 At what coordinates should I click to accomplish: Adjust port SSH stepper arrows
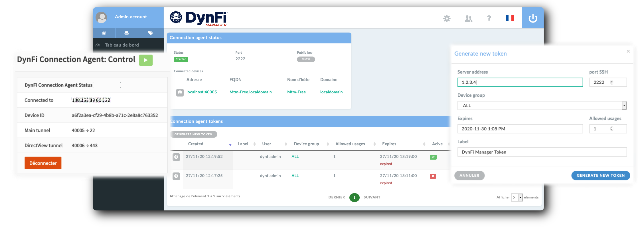(612, 82)
